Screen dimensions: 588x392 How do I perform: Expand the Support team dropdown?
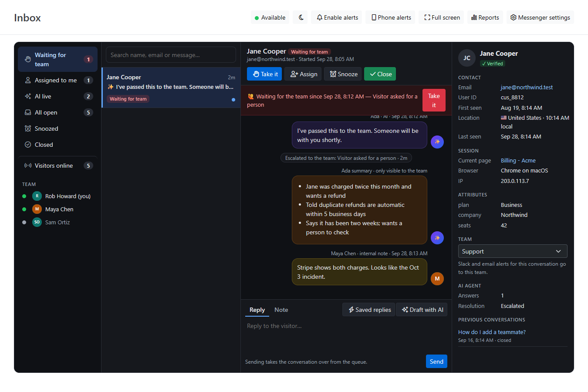coord(513,251)
